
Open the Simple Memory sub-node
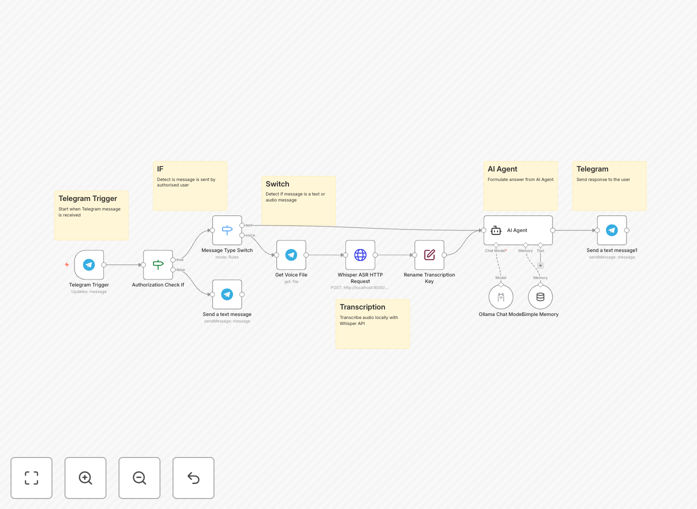click(541, 297)
